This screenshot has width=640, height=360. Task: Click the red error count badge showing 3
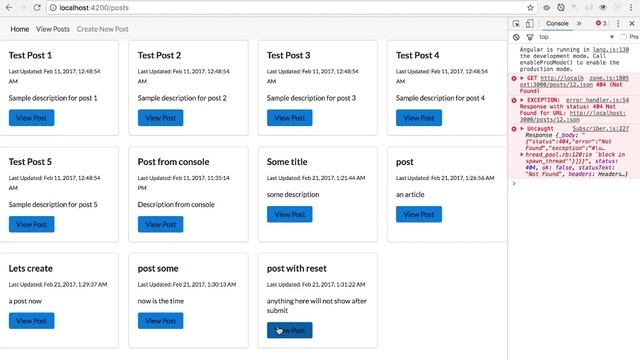click(601, 24)
